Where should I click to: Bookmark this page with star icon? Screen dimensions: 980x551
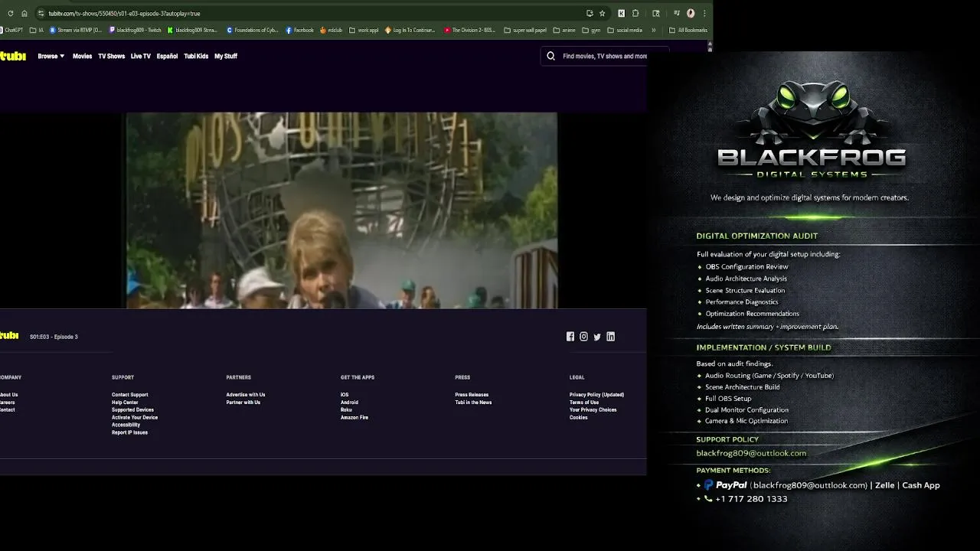pyautogui.click(x=603, y=13)
